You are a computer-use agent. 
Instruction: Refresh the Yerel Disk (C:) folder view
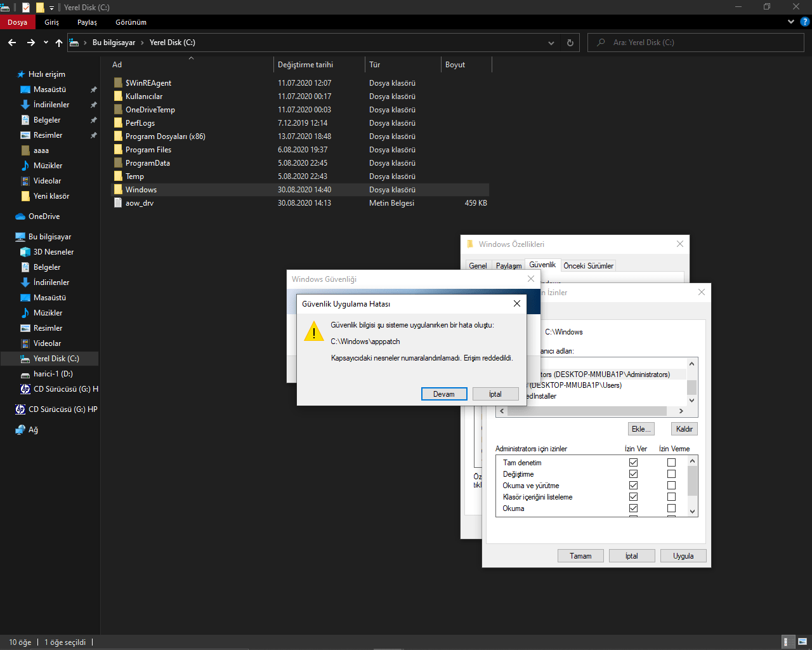[570, 43]
